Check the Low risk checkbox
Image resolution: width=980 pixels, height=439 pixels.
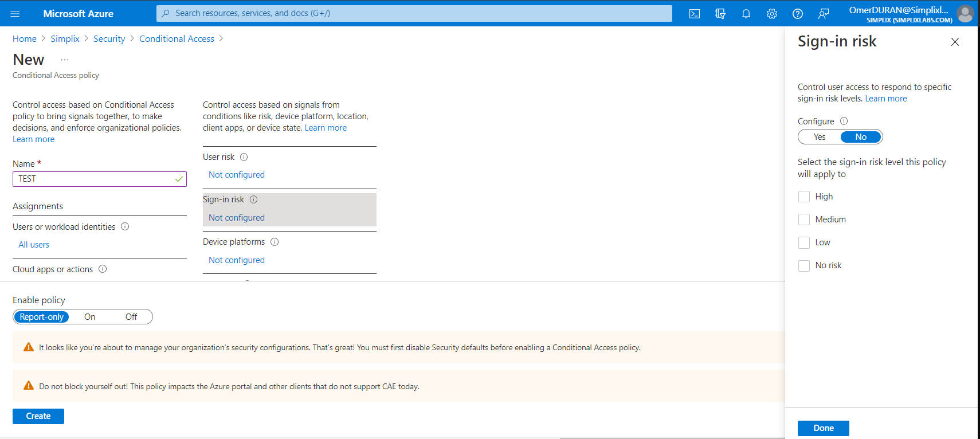(804, 242)
